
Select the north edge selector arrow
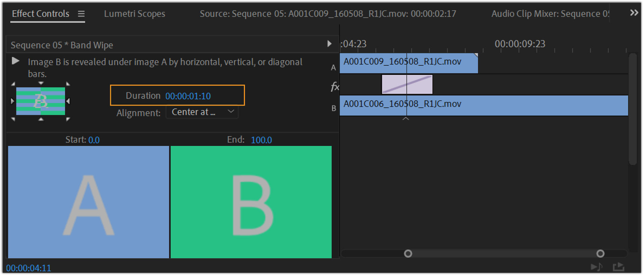[41, 83]
